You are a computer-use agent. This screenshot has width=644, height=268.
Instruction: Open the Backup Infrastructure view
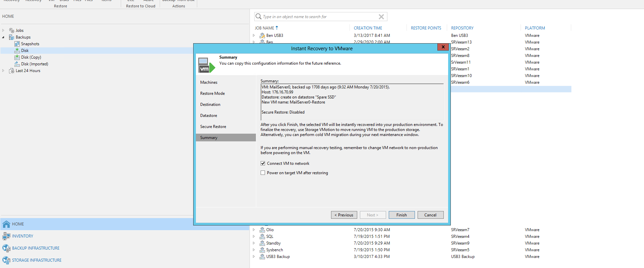click(36, 248)
